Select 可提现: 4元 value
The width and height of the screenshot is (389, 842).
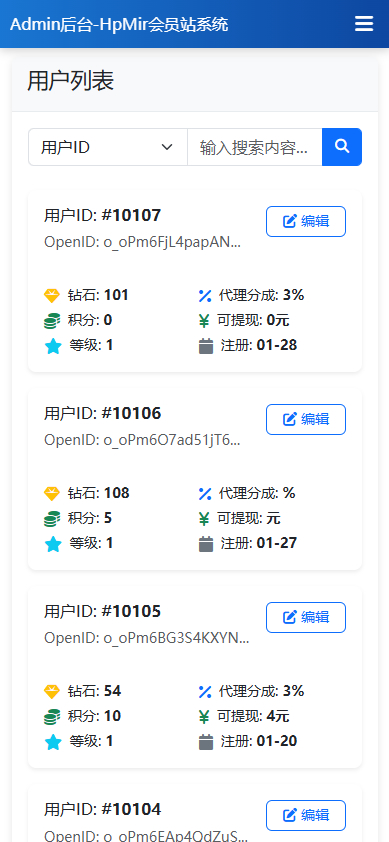pyautogui.click(x=253, y=716)
